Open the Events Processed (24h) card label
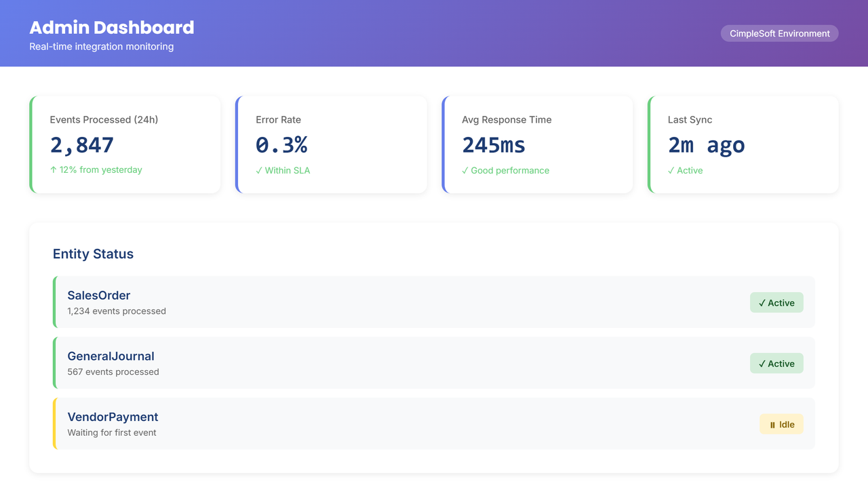 tap(104, 120)
